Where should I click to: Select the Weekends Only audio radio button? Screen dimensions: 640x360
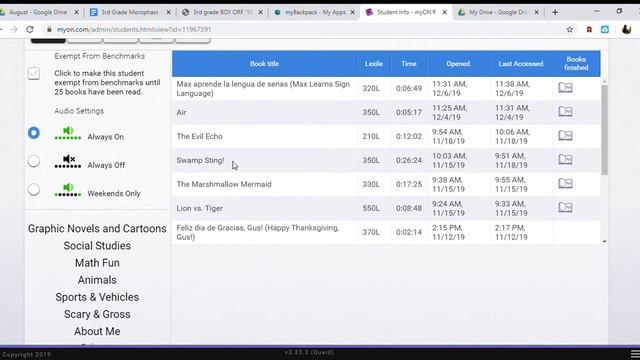tap(34, 190)
